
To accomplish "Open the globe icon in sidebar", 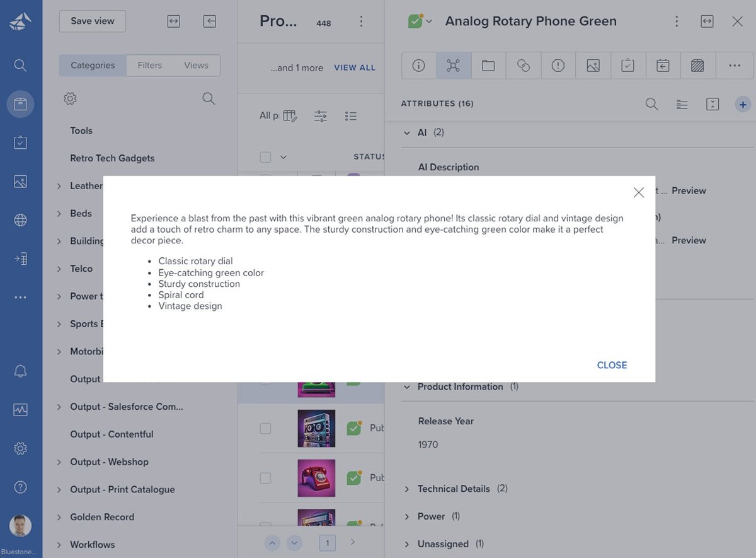I will [20, 220].
